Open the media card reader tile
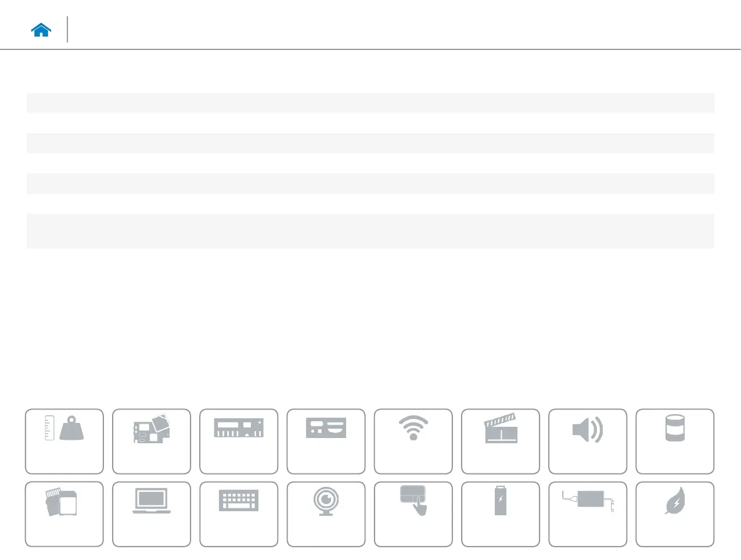The height and width of the screenshot is (560, 741). point(64,514)
